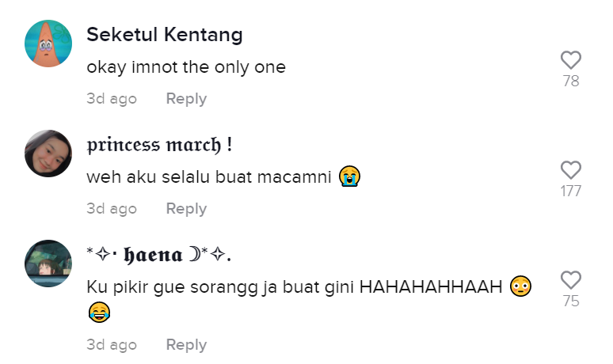Visit the princess march ! username link

tap(159, 146)
